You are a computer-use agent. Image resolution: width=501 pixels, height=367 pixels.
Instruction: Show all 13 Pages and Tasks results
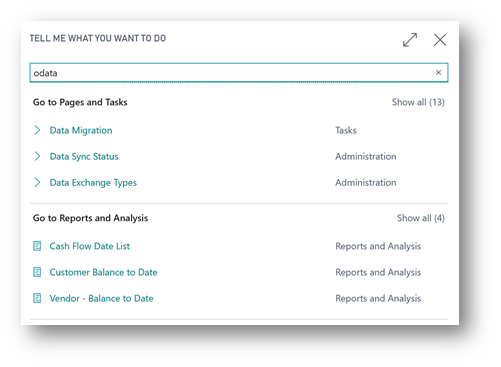click(x=418, y=102)
